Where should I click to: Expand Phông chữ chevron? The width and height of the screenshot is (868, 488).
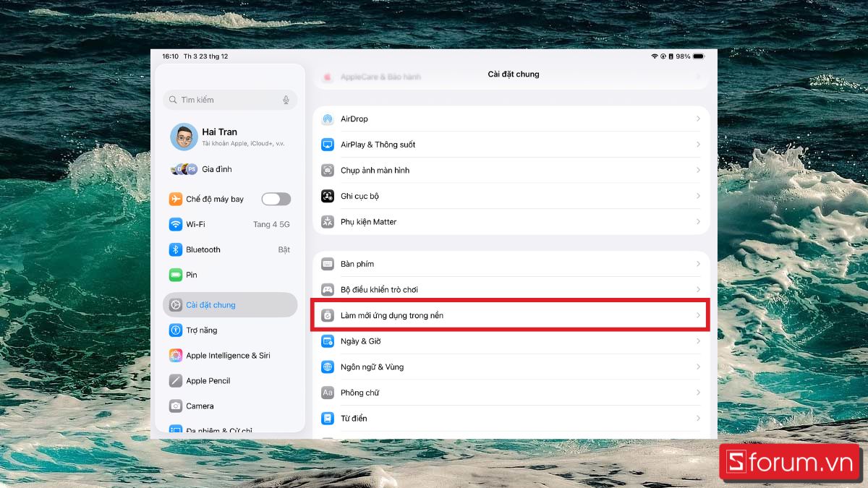(698, 393)
